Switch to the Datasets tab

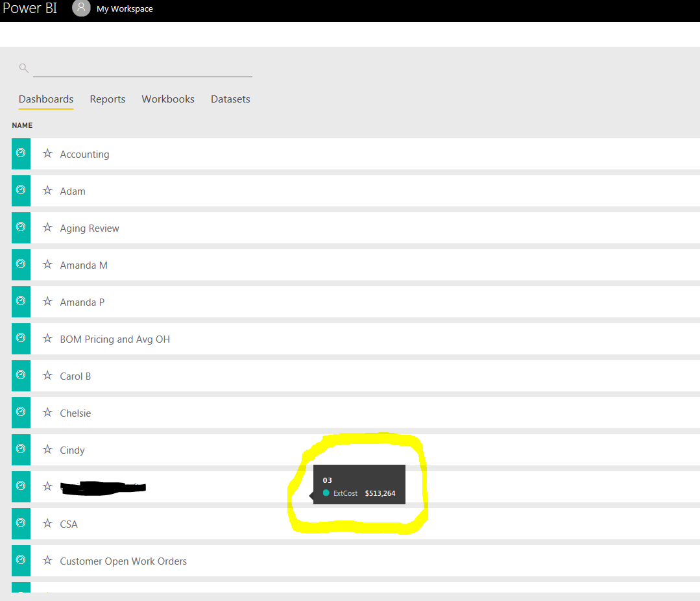click(x=230, y=99)
